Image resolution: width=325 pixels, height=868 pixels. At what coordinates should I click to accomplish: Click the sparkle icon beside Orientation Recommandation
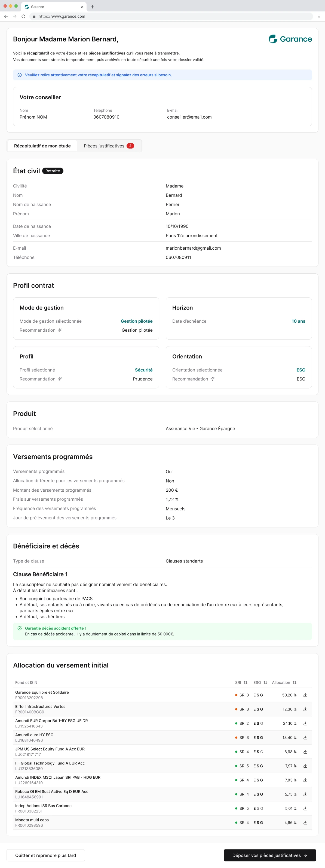(x=212, y=379)
